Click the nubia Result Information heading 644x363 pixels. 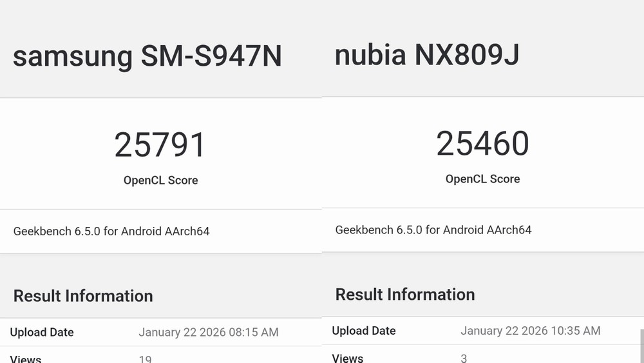[405, 295]
